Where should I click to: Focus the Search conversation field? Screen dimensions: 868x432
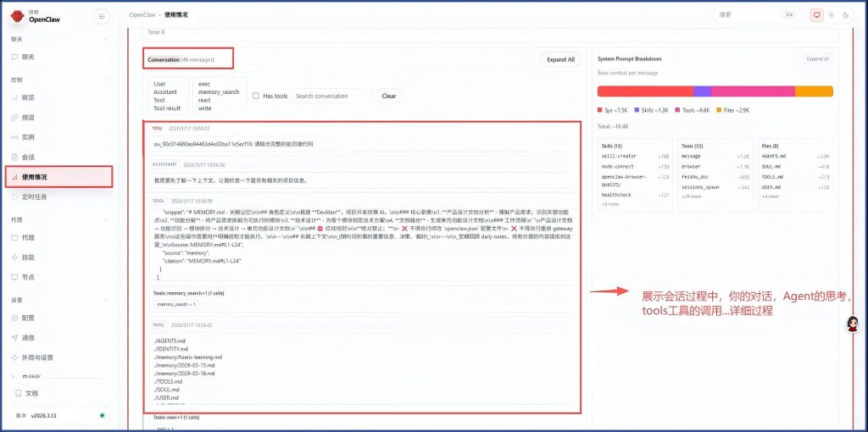(x=331, y=97)
